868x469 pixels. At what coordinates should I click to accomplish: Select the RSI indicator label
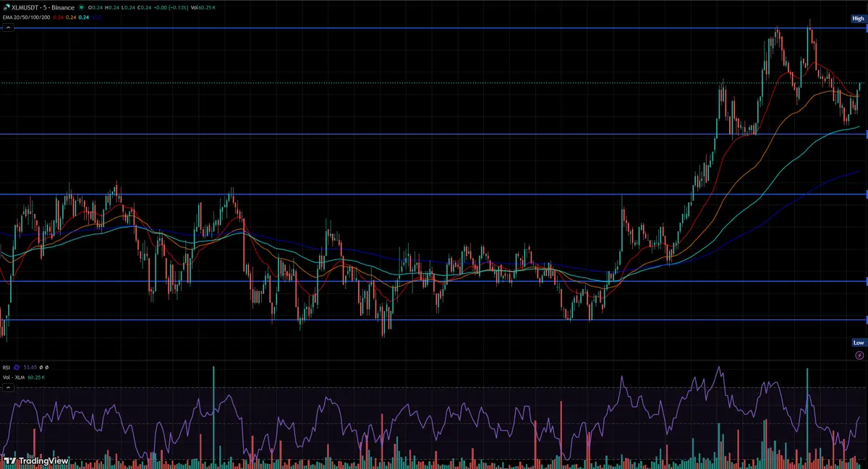pos(7,367)
